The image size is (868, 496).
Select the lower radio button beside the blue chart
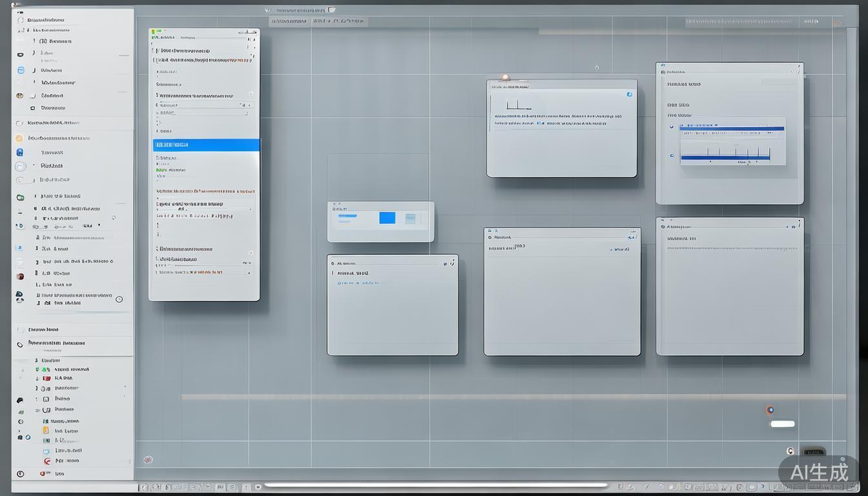tap(672, 156)
